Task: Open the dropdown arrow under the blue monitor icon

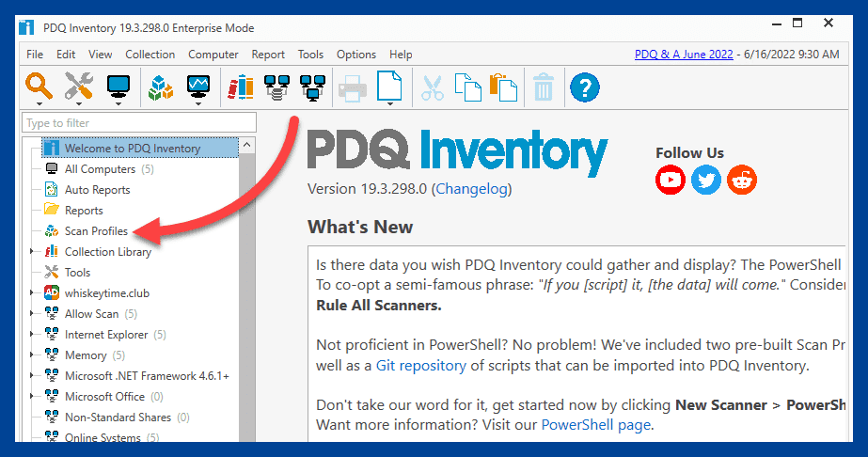Action: [x=118, y=103]
